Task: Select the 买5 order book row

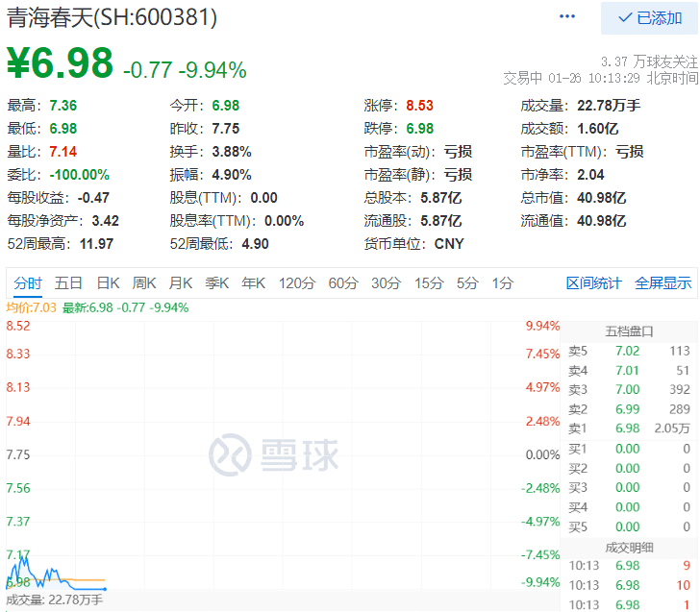Action: pyautogui.click(x=629, y=526)
